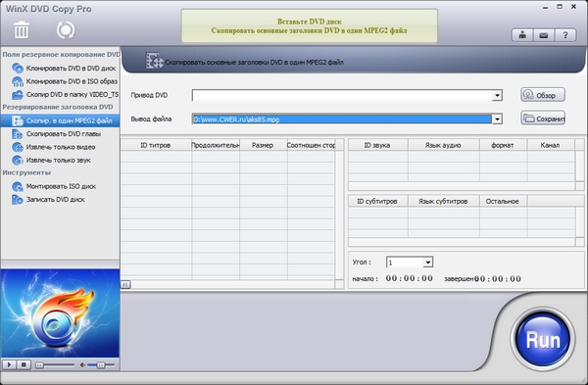Click the big blue Run button
Image resolution: width=588 pixels, height=385 pixels.
click(543, 339)
